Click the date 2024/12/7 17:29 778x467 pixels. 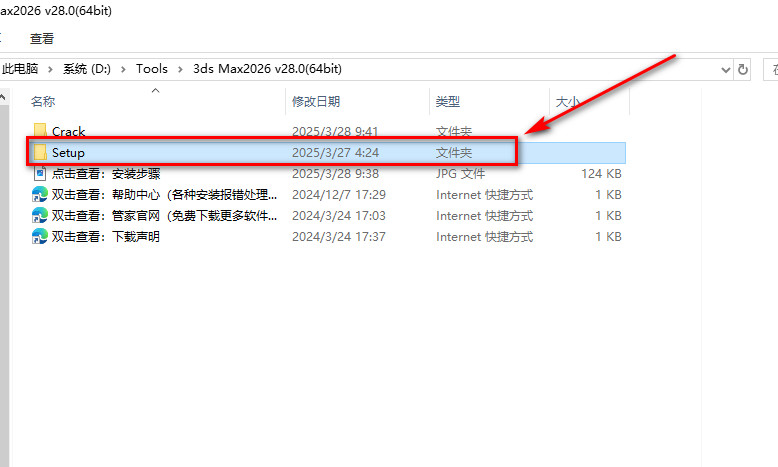tap(339, 195)
